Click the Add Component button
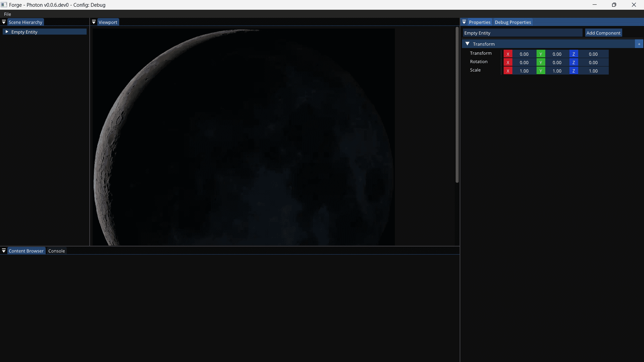Viewport: 644px width, 362px height. click(x=603, y=33)
